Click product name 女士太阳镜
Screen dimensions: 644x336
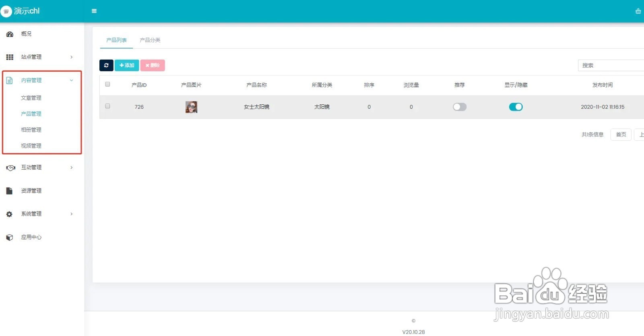point(256,107)
